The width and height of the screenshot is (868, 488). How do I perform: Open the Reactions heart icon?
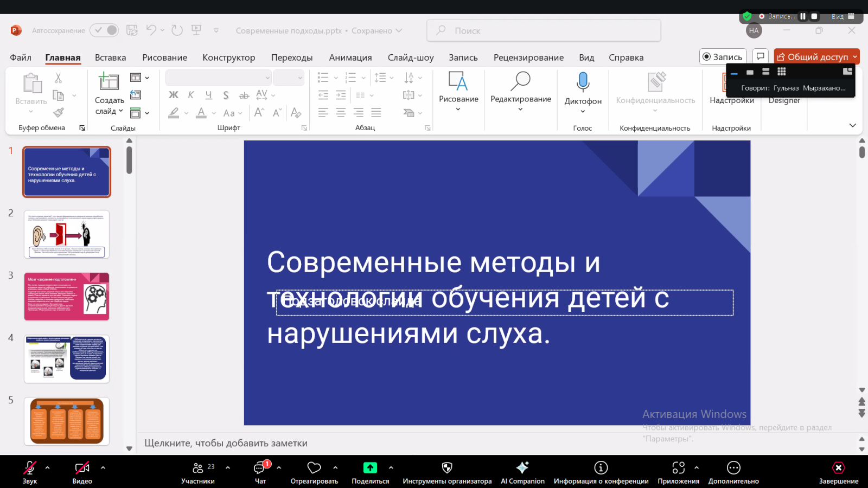pyautogui.click(x=314, y=468)
